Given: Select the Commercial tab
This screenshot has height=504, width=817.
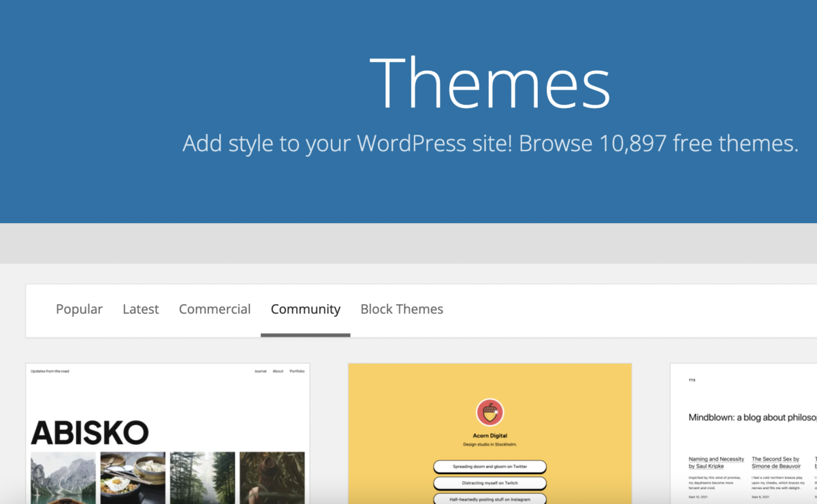Looking at the screenshot, I should (214, 309).
